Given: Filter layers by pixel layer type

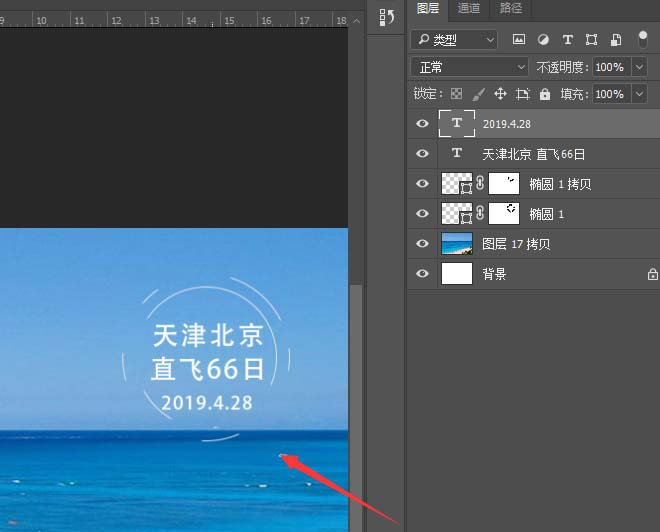Looking at the screenshot, I should pyautogui.click(x=519, y=40).
